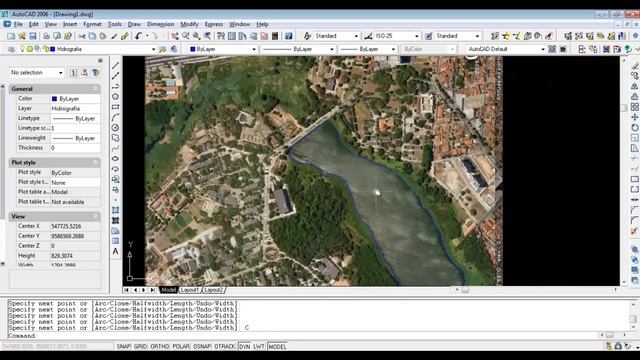Switch to the Layout1 tab
The image size is (640, 360).
[x=189, y=290]
